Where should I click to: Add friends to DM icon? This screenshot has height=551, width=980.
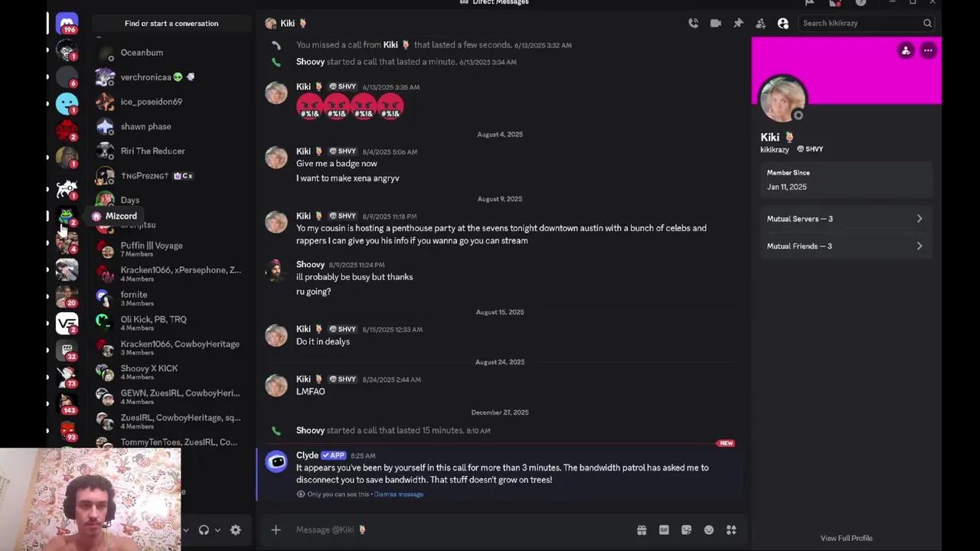(x=760, y=23)
